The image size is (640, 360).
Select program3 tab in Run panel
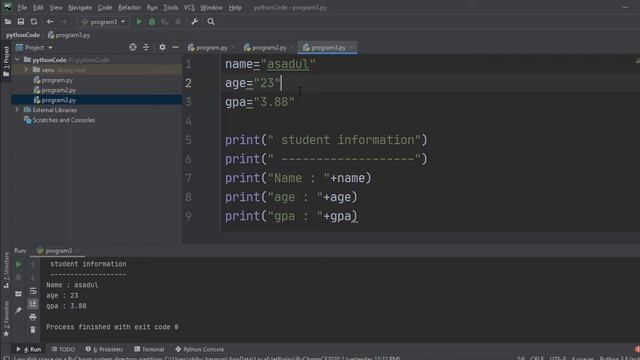click(58, 251)
